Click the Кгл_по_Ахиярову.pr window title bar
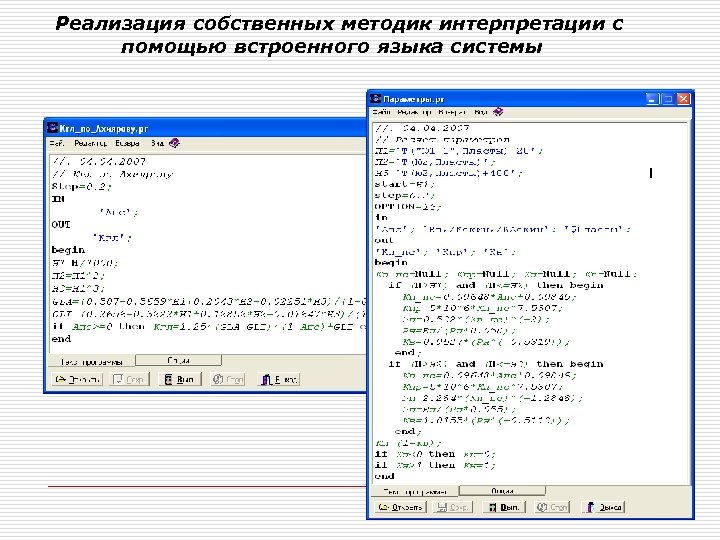Viewport: 720px width, 540px height. point(206,128)
